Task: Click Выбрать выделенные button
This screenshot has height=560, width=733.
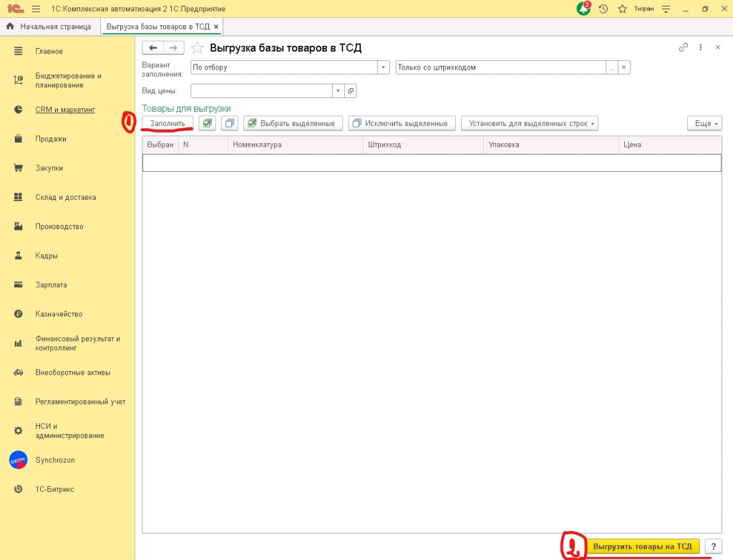Action: pyautogui.click(x=293, y=123)
